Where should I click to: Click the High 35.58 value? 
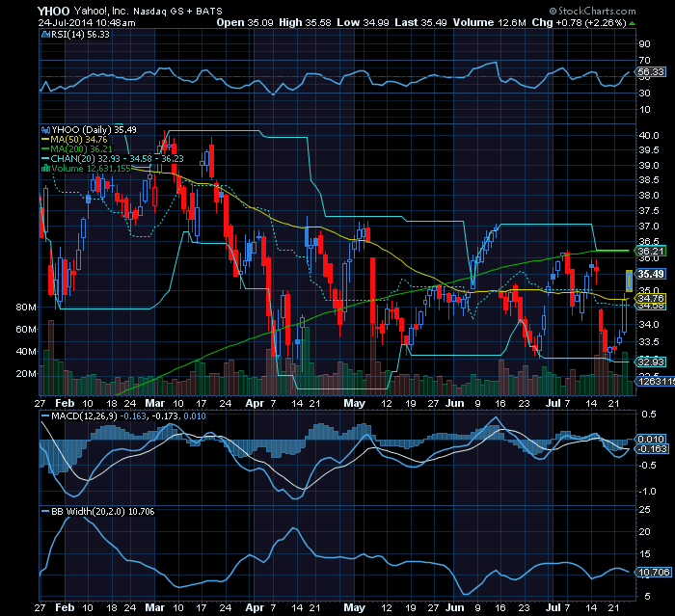pos(305,22)
